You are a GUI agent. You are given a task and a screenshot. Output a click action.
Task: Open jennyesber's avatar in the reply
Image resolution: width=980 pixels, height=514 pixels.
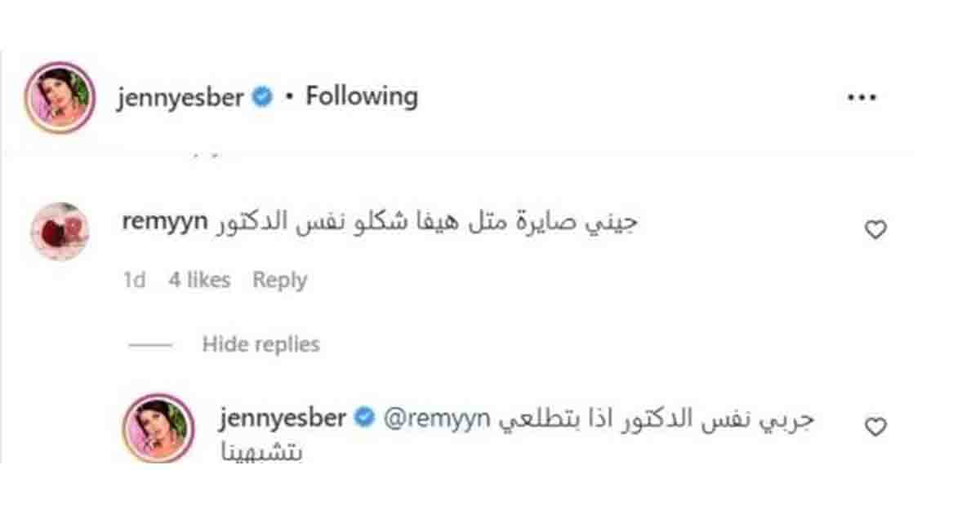point(157,428)
